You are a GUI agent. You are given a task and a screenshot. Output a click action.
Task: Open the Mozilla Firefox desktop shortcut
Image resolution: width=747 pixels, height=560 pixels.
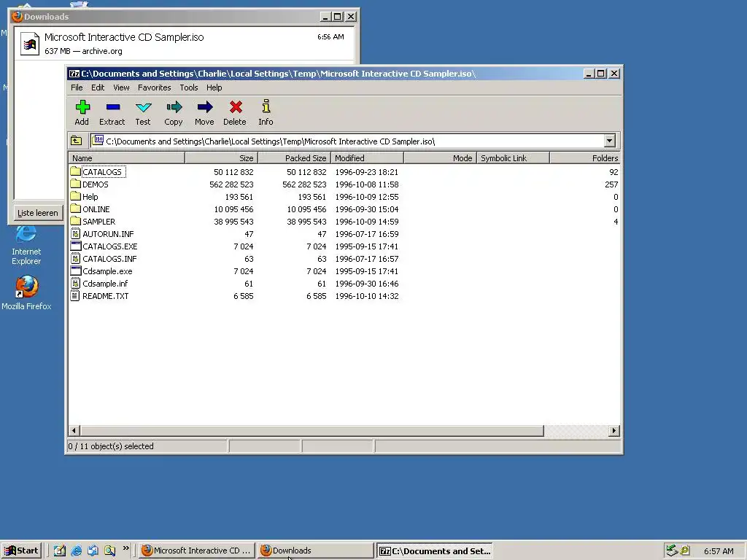[x=26, y=292]
